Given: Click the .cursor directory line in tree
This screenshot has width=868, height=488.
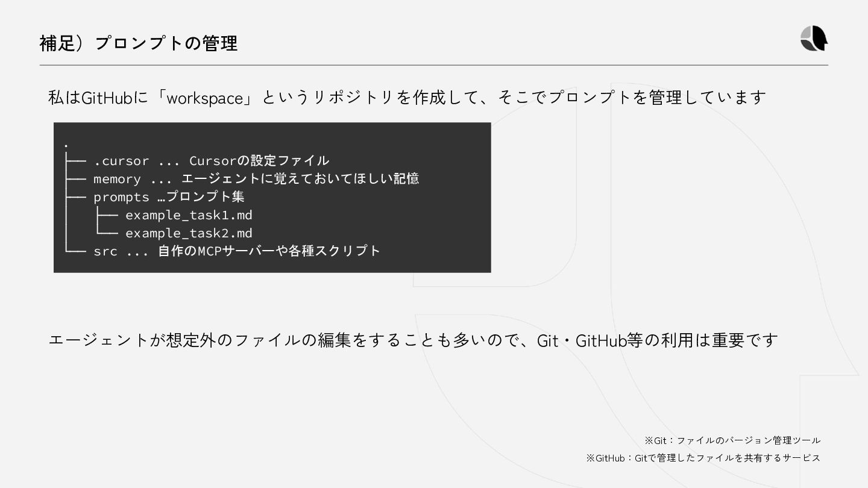Looking at the screenshot, I should [197, 161].
